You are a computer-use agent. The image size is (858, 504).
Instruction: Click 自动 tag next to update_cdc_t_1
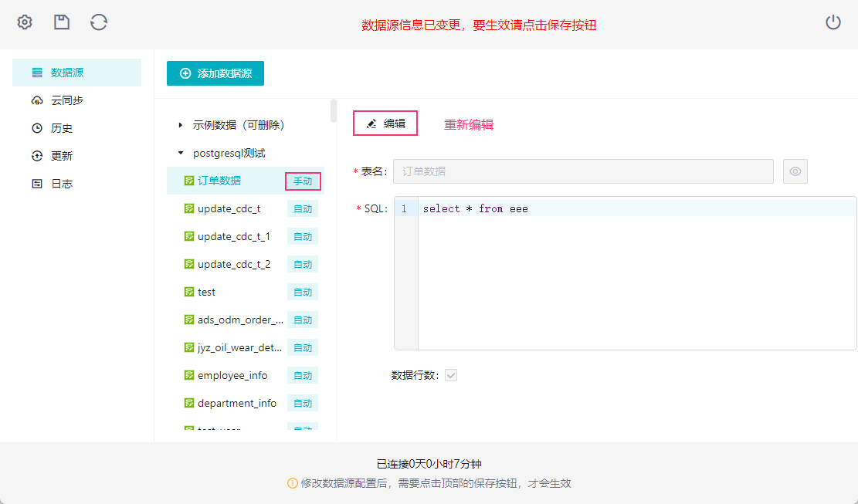click(x=303, y=237)
